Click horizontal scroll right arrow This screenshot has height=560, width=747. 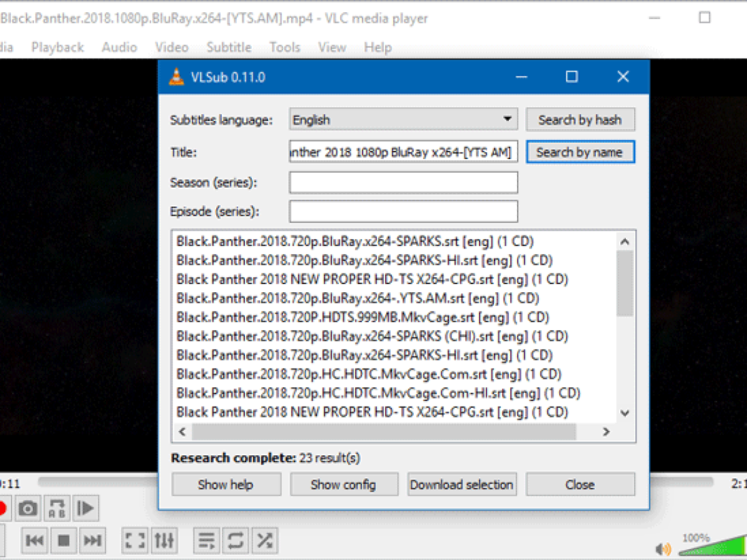[x=606, y=432]
